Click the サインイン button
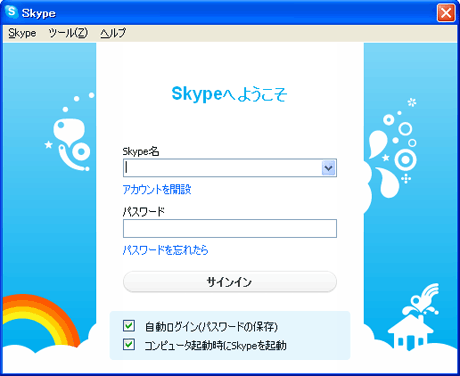Screen dimensions: 460x376 [x=230, y=282]
